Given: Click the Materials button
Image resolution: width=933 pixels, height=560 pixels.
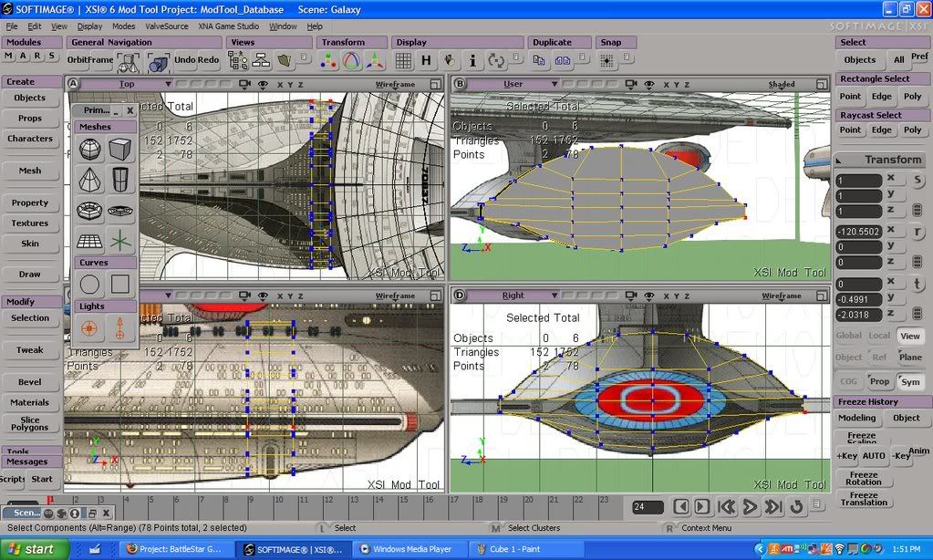Looking at the screenshot, I should click(x=30, y=403).
